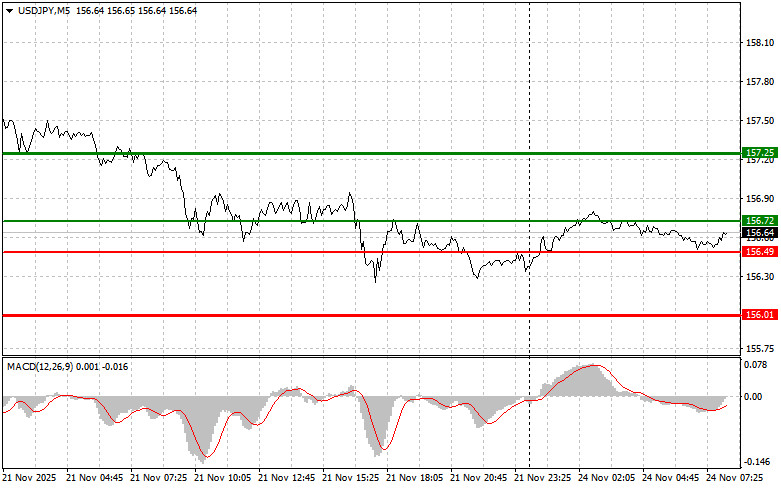Click the triangle arrow beside USDJPY,M5
781x489 pixels.
8,10
